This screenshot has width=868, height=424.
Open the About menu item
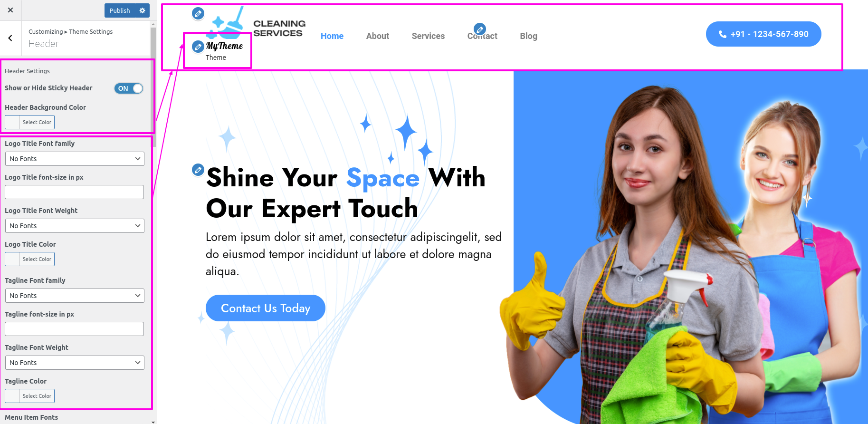[378, 36]
